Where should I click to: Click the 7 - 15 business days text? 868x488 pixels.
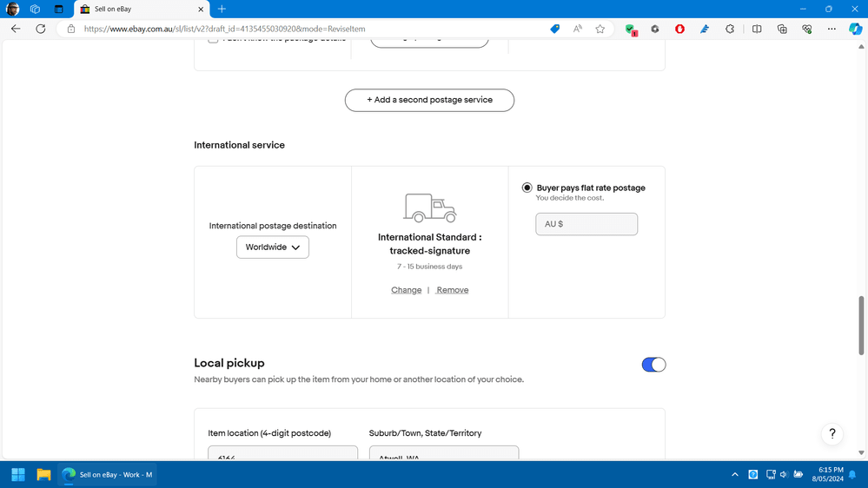(429, 267)
